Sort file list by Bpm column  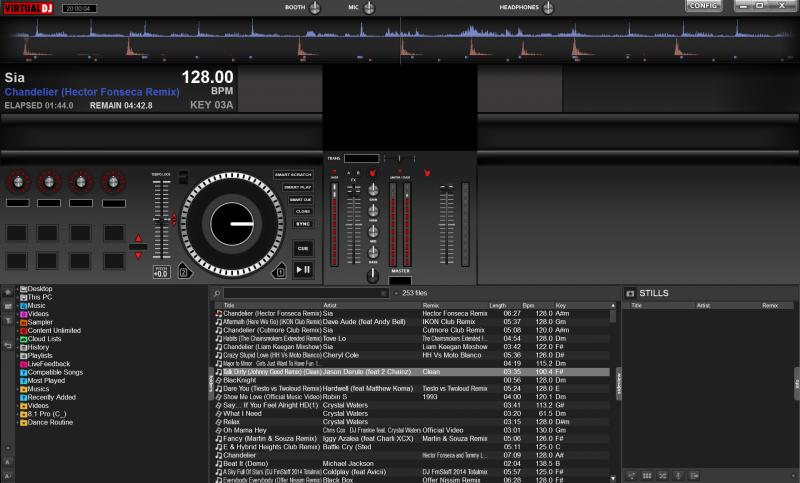pyautogui.click(x=528, y=306)
